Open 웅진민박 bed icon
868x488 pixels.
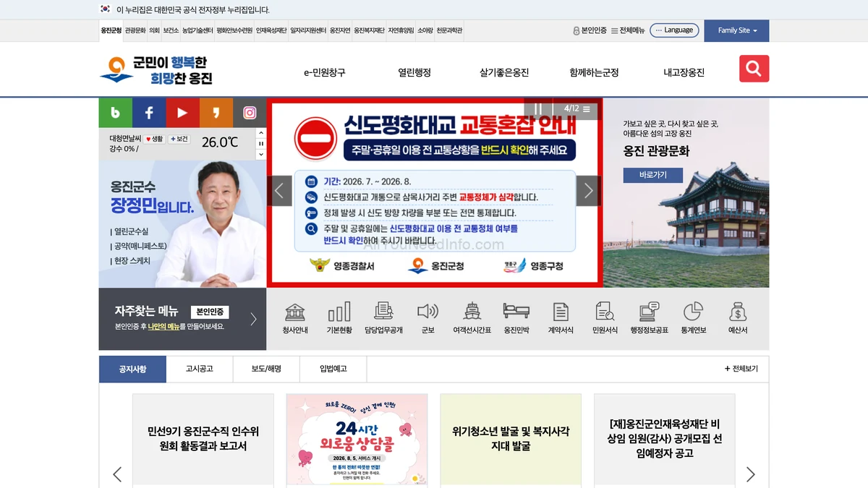click(x=516, y=319)
